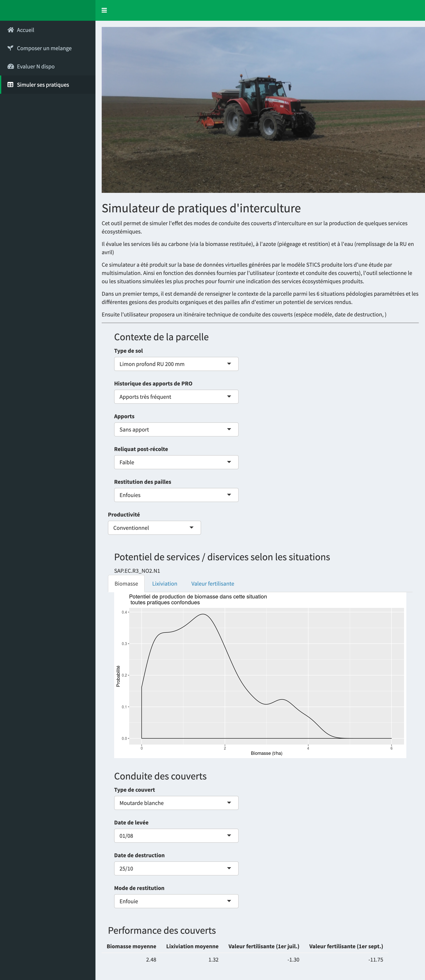425x980 pixels.
Task: Toggle the sidebar hamburger menu icon
Action: coord(104,10)
